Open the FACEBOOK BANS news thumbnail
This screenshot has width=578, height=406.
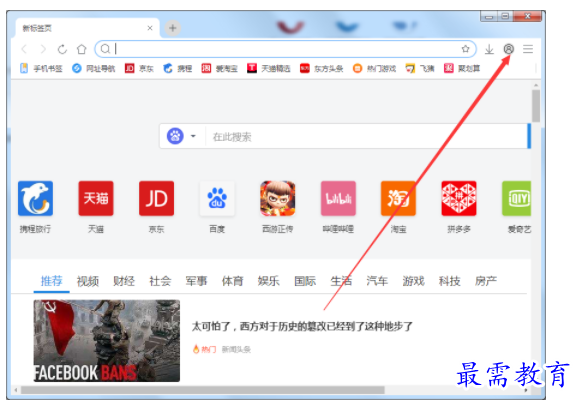pyautogui.click(x=107, y=340)
